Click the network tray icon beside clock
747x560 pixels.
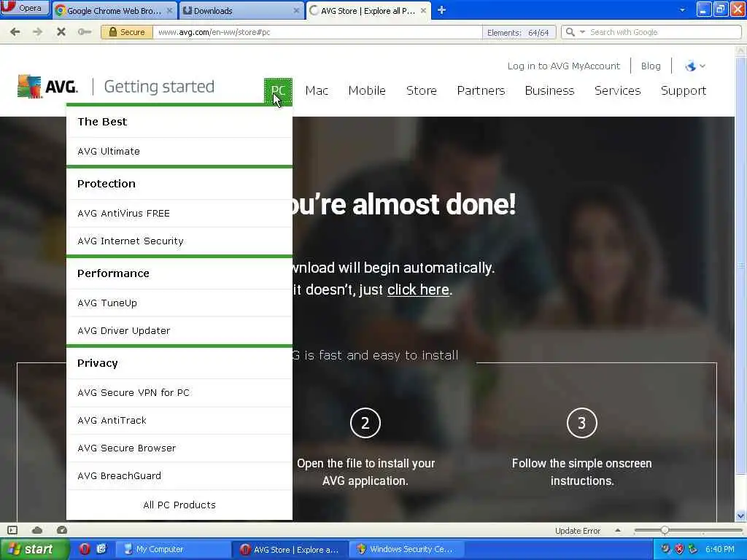(693, 549)
